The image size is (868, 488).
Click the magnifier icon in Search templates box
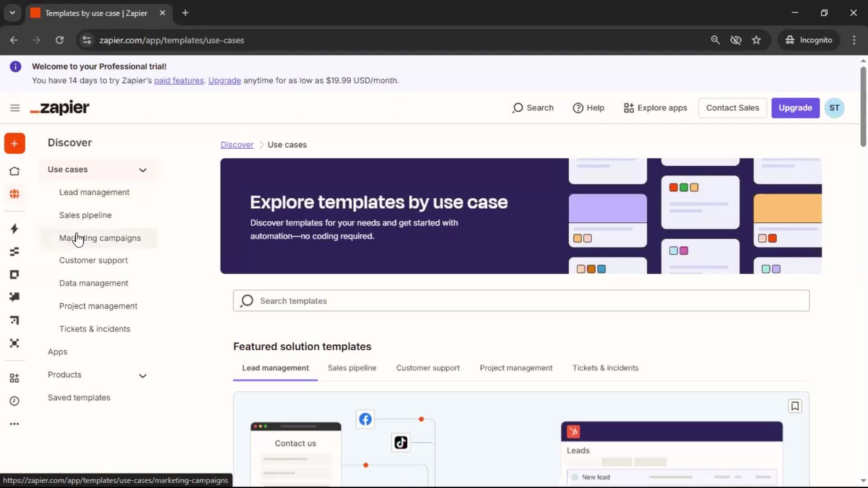pos(247,301)
